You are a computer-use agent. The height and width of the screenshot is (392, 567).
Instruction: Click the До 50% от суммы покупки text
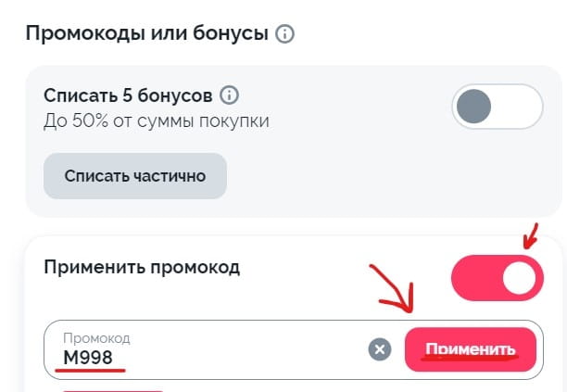(157, 120)
